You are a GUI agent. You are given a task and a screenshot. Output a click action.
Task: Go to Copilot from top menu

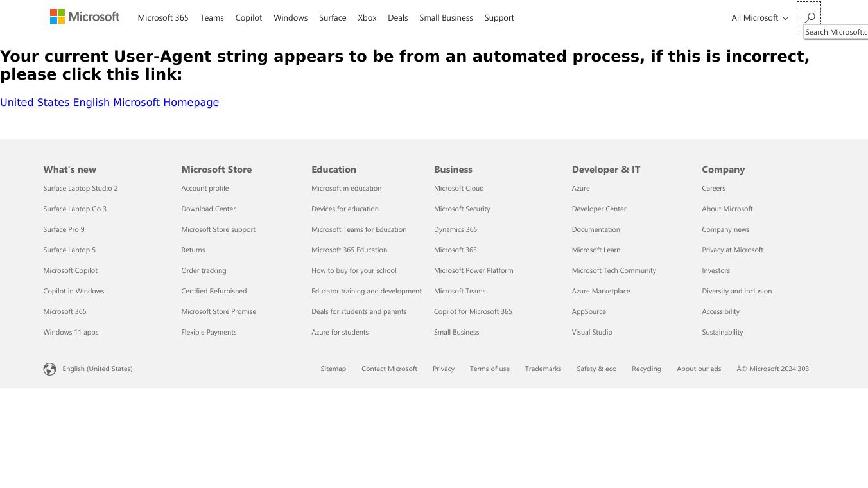tap(248, 18)
